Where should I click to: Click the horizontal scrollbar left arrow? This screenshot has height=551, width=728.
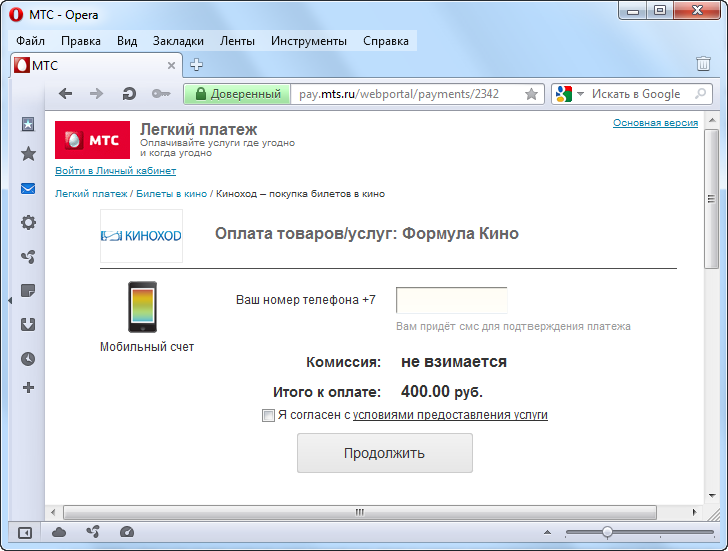[53, 512]
